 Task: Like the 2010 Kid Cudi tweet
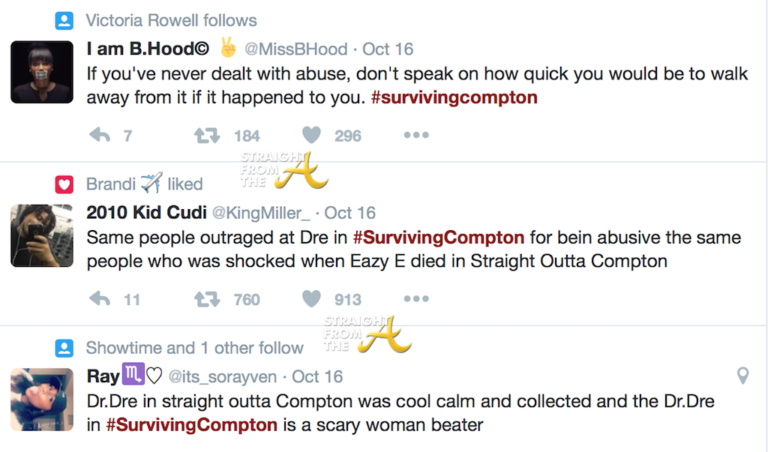pos(312,298)
